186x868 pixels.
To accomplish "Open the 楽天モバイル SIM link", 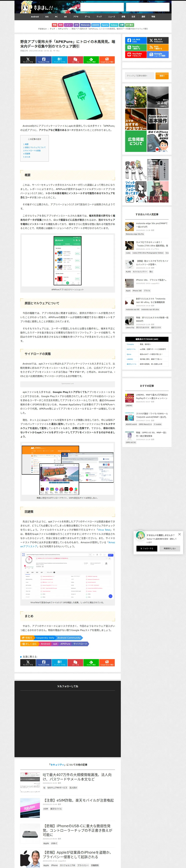I will click(132, 364).
